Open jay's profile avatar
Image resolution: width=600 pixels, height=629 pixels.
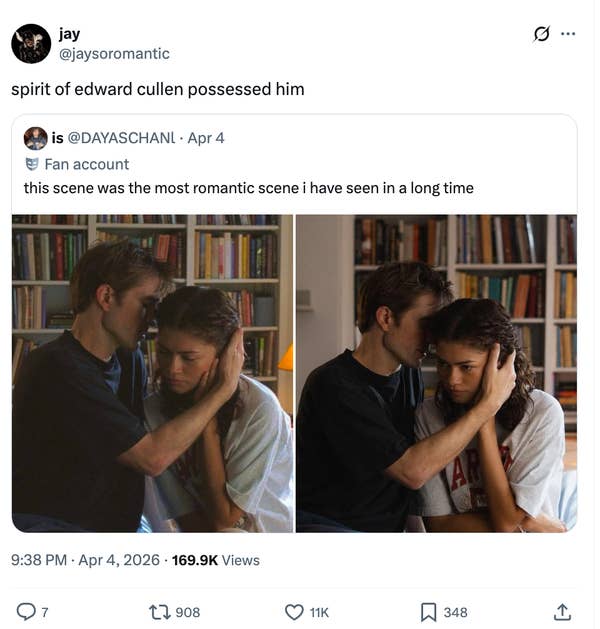pos(31,44)
